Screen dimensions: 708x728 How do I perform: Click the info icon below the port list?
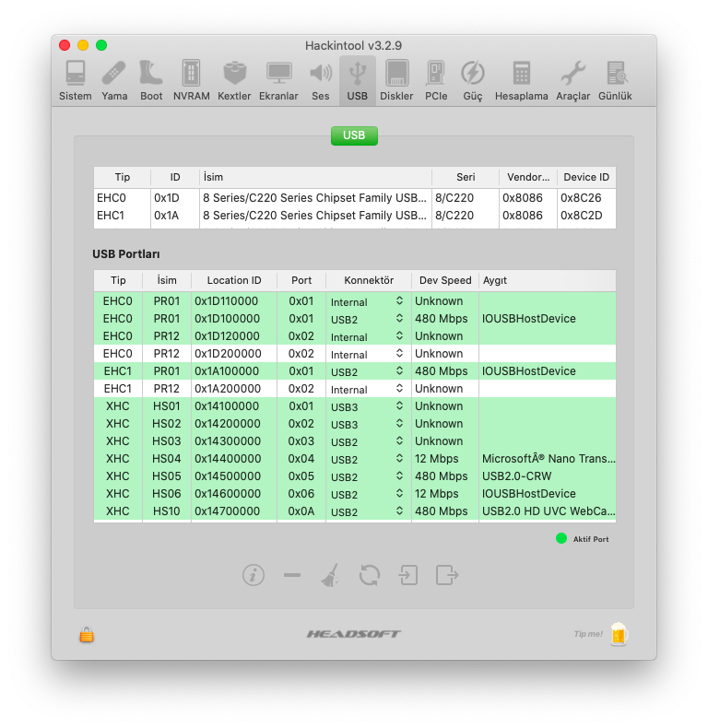[x=254, y=575]
